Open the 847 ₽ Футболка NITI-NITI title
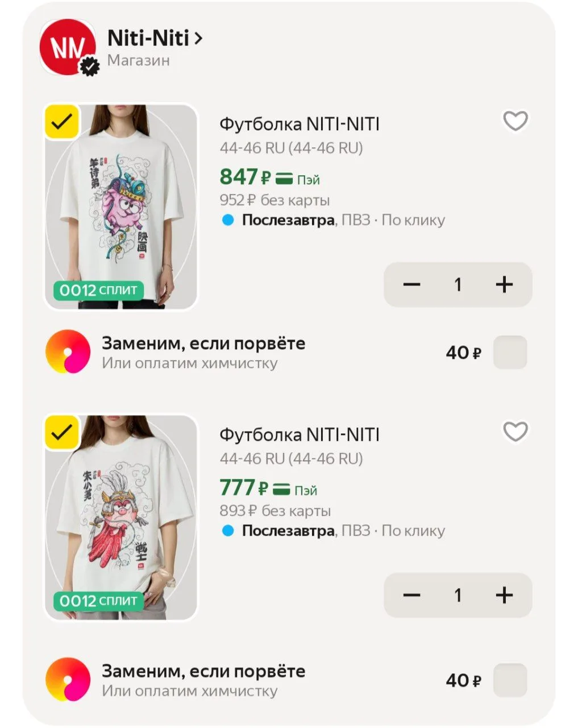 click(x=300, y=124)
